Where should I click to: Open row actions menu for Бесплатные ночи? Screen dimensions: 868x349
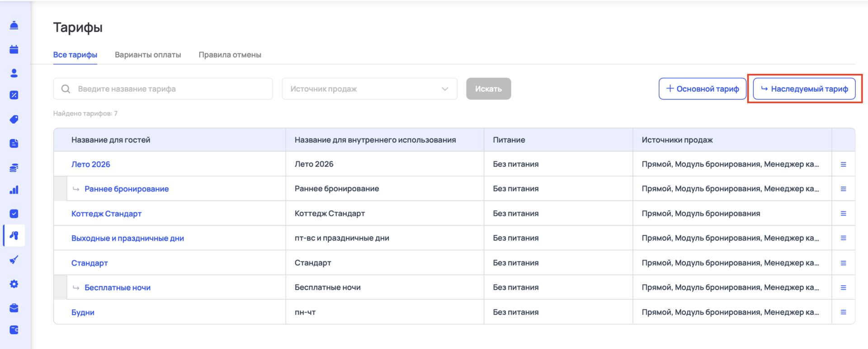tap(843, 288)
